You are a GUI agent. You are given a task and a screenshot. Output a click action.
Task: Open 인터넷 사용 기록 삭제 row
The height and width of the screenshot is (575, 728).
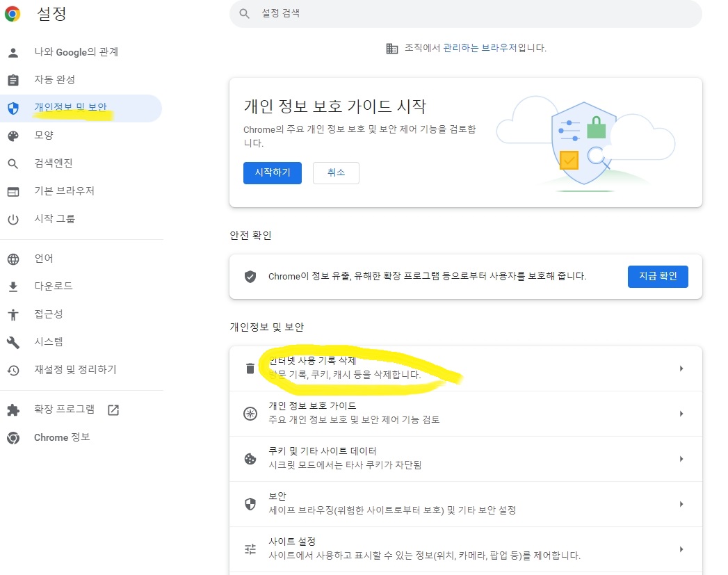[466, 369]
